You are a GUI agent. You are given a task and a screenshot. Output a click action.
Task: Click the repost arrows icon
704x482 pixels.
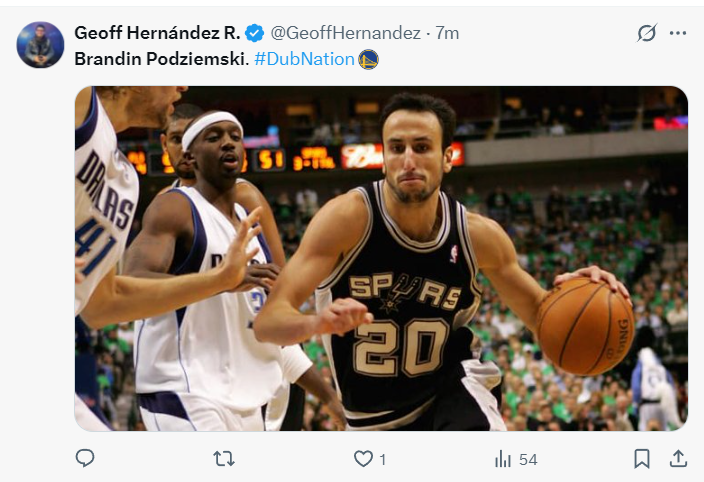pyautogui.click(x=224, y=459)
